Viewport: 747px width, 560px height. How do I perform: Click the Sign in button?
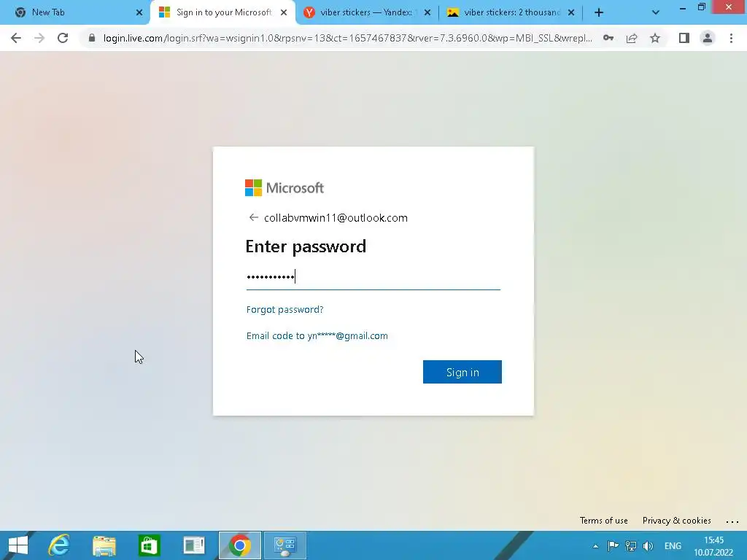(x=462, y=372)
